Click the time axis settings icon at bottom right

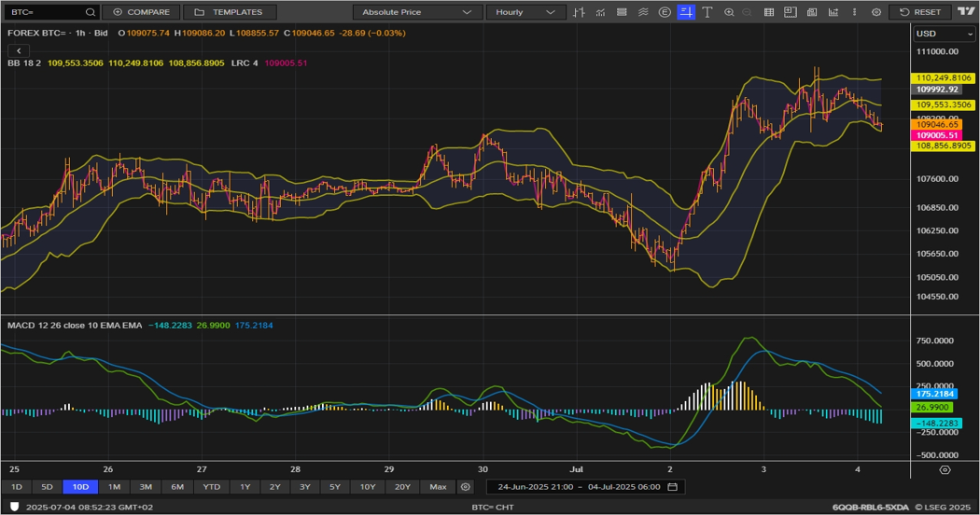tap(945, 469)
